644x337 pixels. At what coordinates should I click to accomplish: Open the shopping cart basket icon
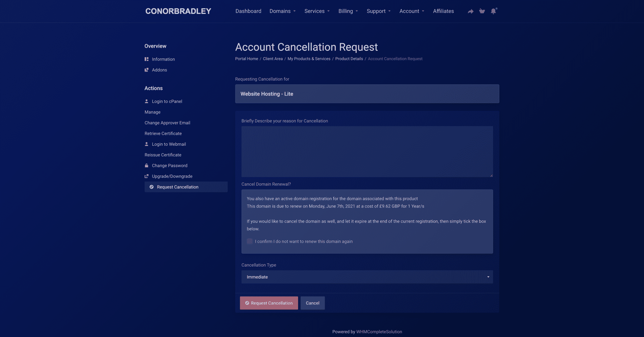coord(482,11)
